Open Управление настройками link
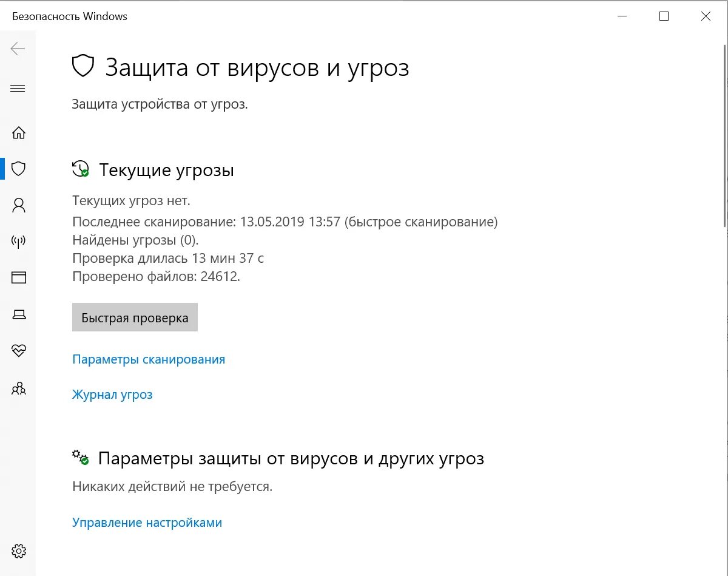Screen dimensions: 728x576 147,523
